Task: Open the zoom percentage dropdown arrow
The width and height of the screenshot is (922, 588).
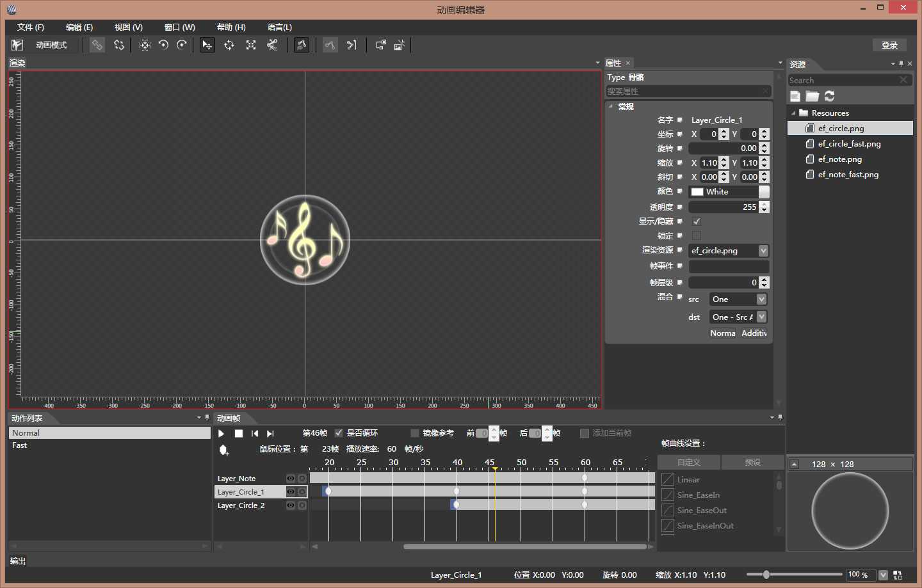Action: click(884, 575)
